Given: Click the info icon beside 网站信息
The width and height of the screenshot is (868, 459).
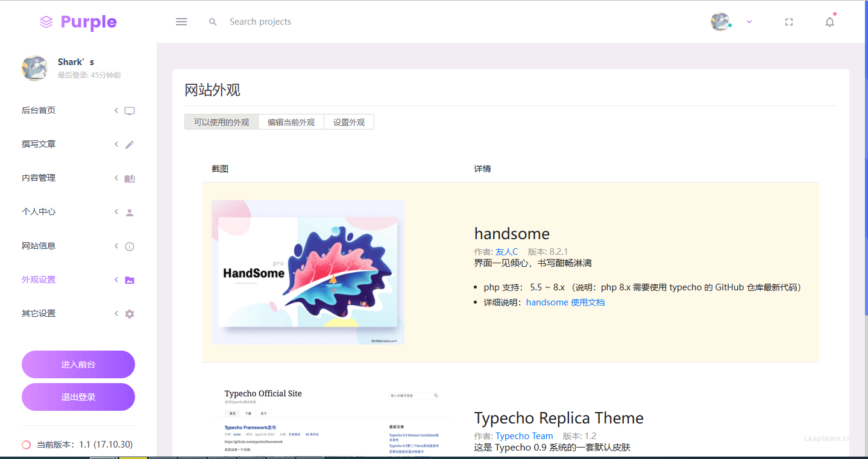Looking at the screenshot, I should pyautogui.click(x=130, y=246).
